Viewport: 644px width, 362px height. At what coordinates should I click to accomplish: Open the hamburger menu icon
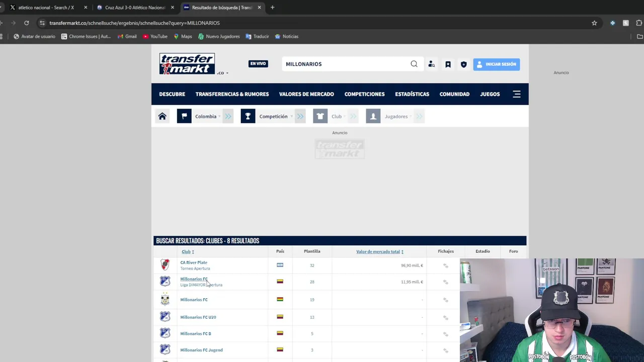pyautogui.click(x=517, y=94)
